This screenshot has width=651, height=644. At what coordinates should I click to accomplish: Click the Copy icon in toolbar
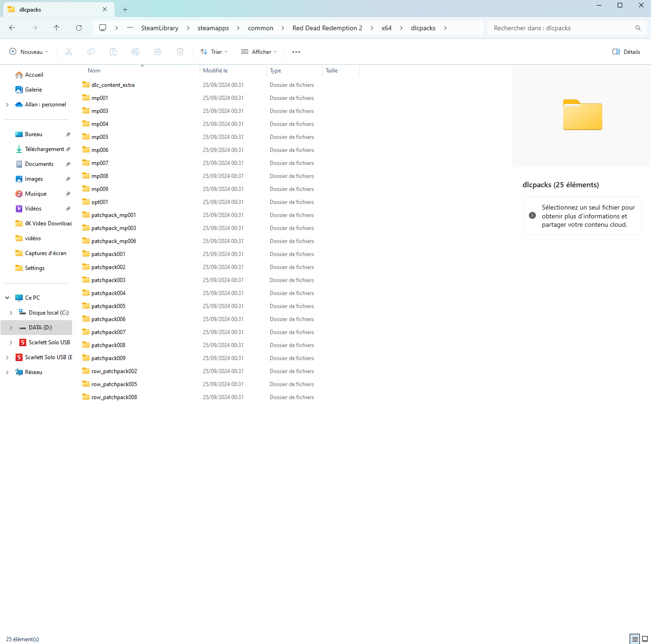pos(91,52)
